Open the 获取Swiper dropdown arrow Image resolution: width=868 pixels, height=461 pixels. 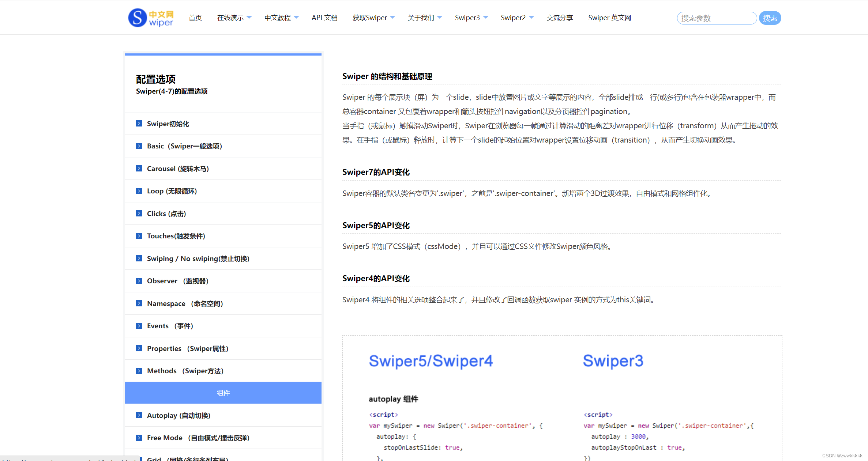coord(392,18)
